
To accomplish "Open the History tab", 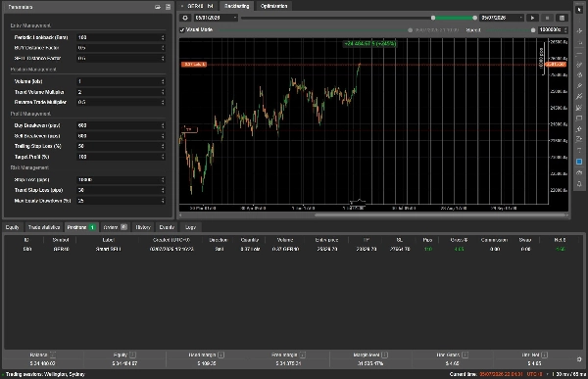I will pyautogui.click(x=143, y=227).
